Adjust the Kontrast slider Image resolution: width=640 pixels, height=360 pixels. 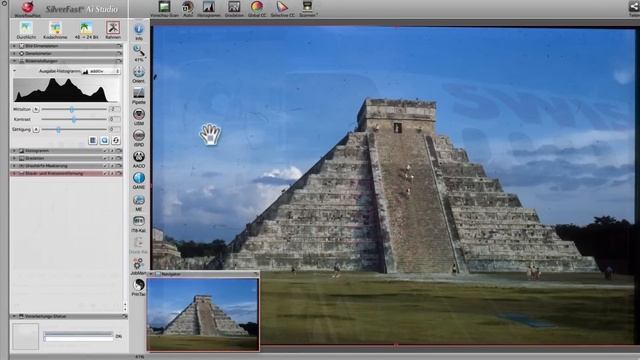[73, 119]
